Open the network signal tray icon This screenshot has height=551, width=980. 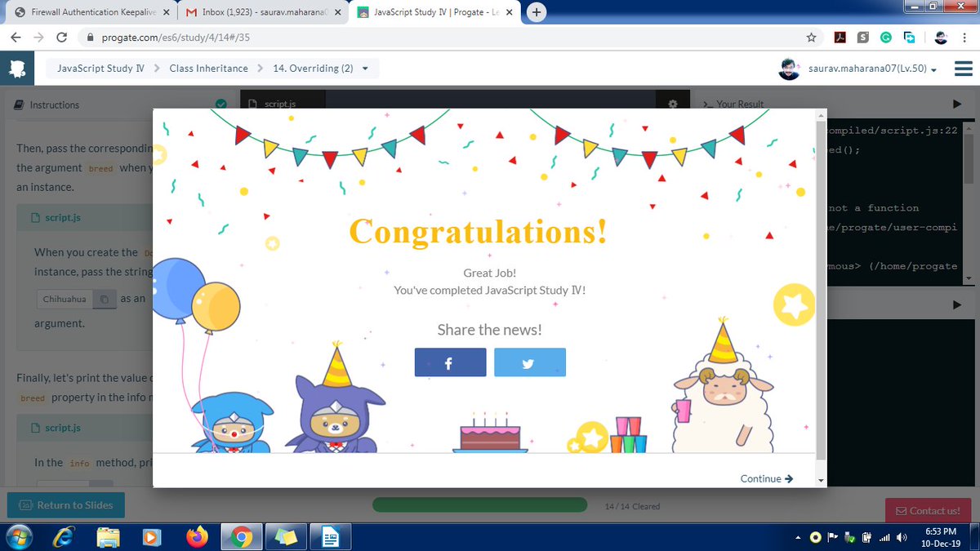click(884, 537)
